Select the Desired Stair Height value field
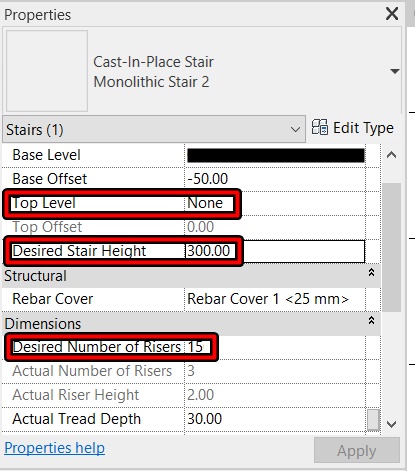Viewport: 415px width, 471px height. coord(275,251)
